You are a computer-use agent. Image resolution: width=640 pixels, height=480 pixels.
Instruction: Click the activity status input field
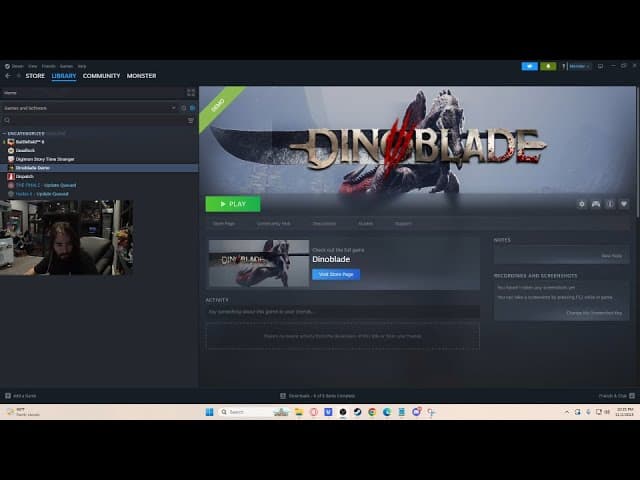[343, 312]
